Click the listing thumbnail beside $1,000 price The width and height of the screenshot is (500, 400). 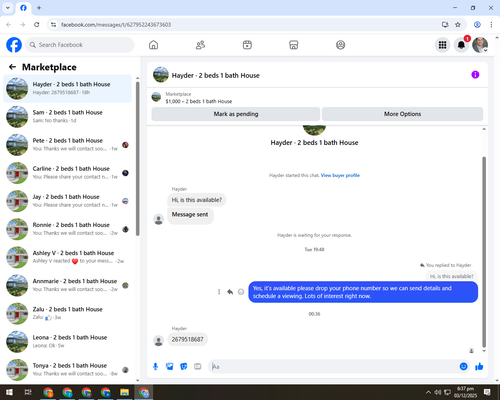point(156,97)
